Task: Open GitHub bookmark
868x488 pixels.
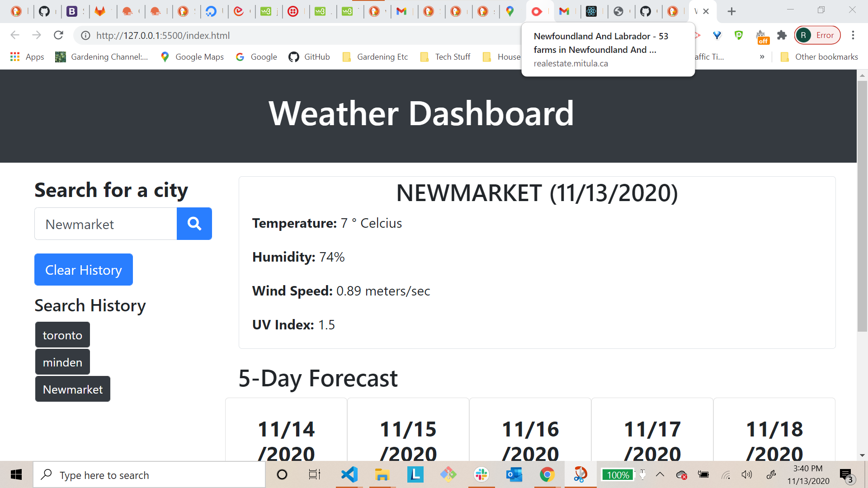Action: coord(310,56)
